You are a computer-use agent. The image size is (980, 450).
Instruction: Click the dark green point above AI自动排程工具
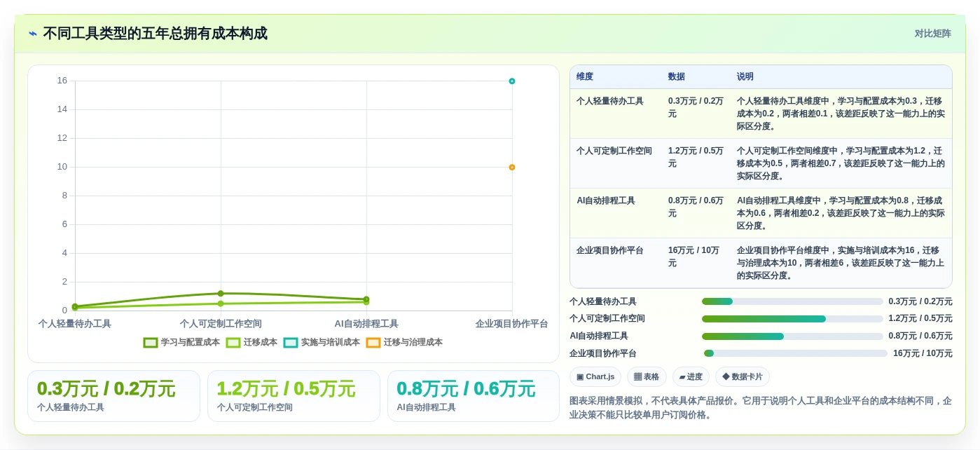point(366,299)
